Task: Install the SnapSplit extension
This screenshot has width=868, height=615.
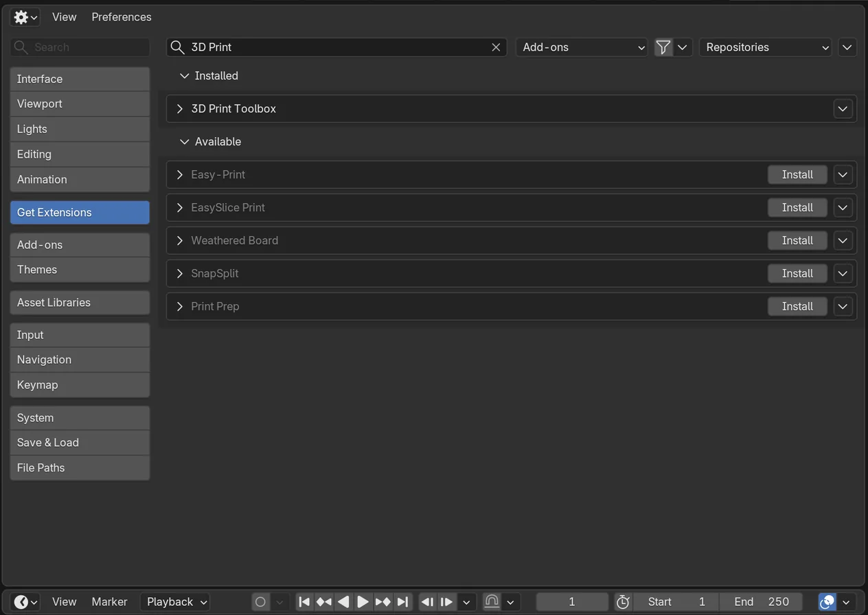Action: coord(797,274)
